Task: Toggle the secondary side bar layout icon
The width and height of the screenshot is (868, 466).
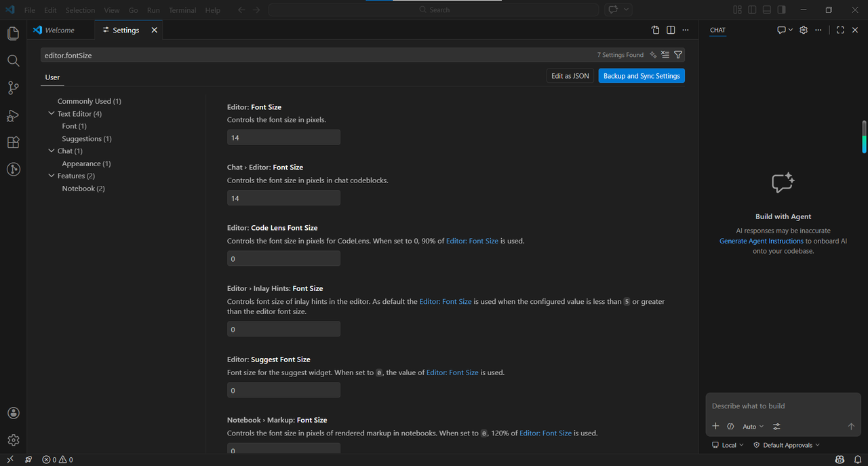Action: coord(782,10)
